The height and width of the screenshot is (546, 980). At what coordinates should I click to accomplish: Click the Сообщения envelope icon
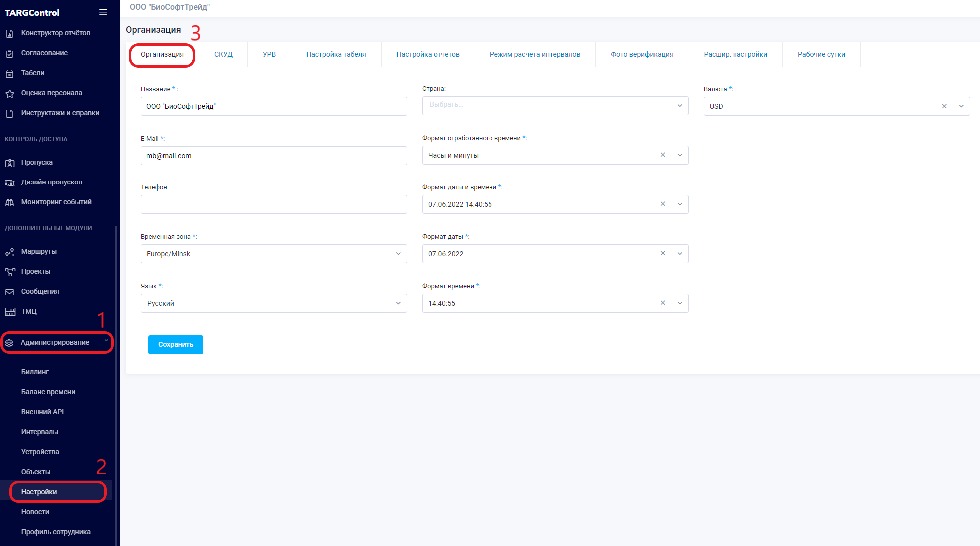[x=9, y=292]
